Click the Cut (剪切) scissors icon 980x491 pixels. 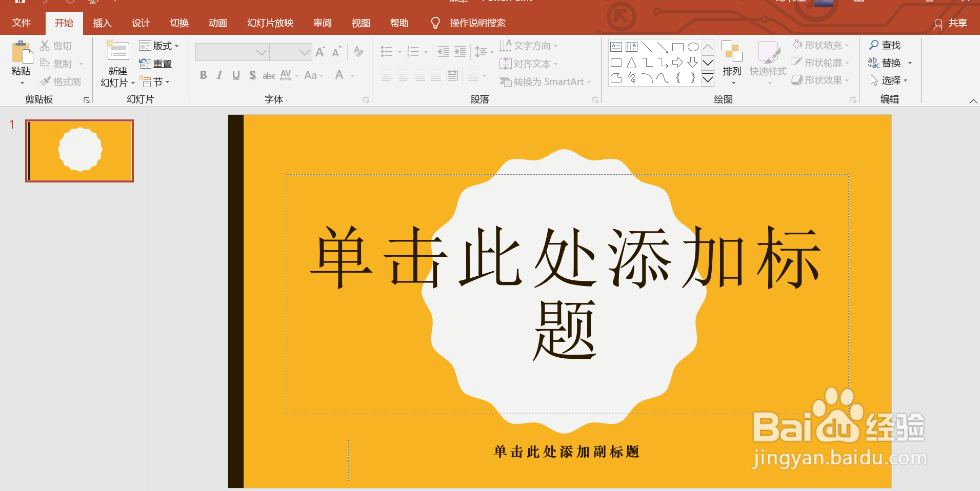pos(45,46)
